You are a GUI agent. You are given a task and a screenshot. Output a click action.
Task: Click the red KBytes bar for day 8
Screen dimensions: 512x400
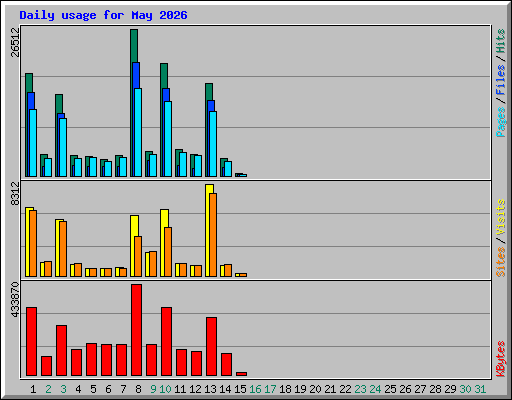point(137,330)
